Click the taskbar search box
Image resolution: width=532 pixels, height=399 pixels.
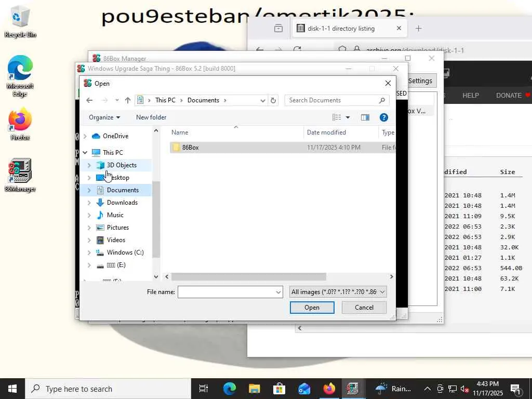pos(108,389)
